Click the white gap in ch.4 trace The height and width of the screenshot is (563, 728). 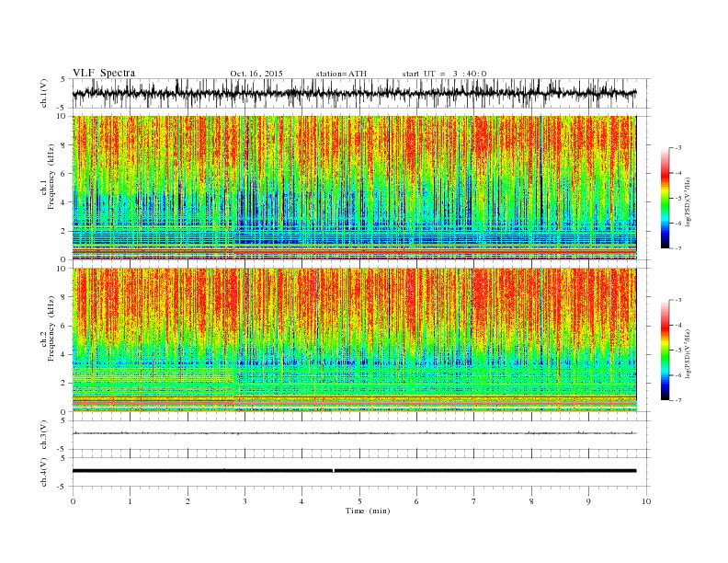[x=334, y=471]
